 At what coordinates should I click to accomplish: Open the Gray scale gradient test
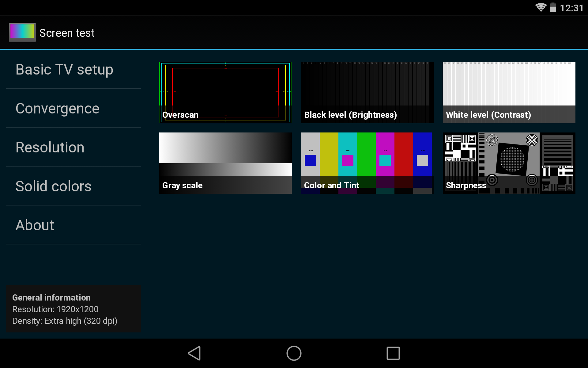(225, 163)
